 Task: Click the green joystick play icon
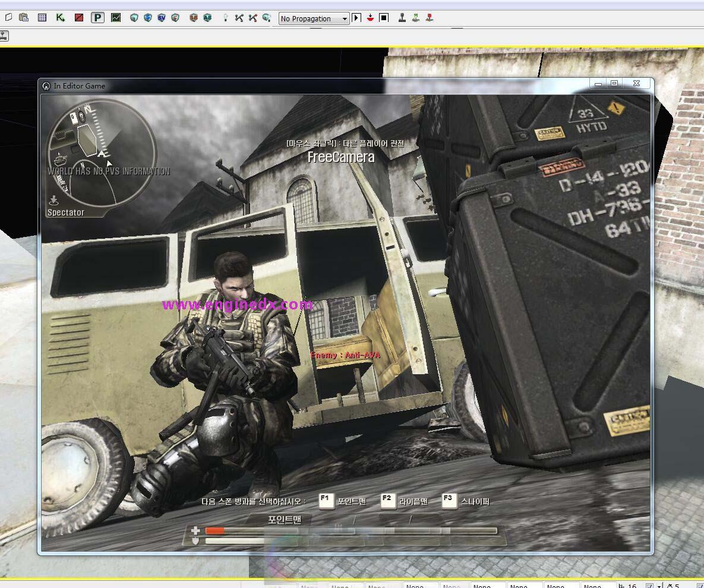pyautogui.click(x=416, y=17)
